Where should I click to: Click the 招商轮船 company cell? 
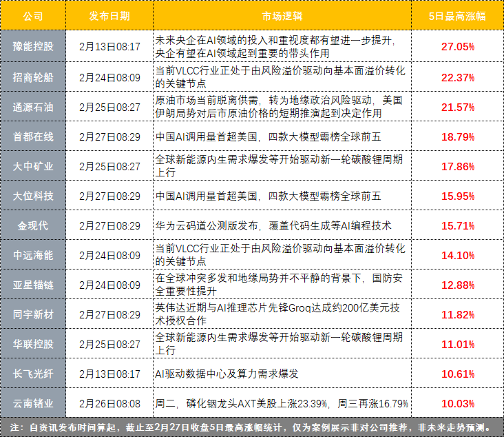pyautogui.click(x=33, y=77)
